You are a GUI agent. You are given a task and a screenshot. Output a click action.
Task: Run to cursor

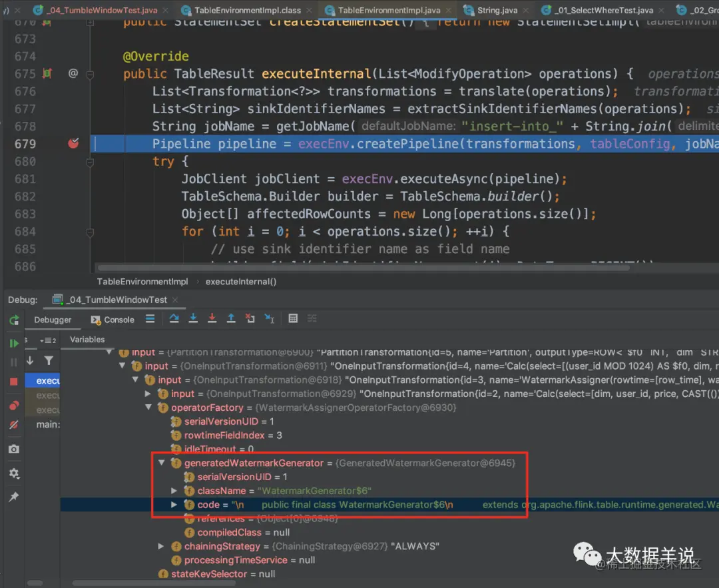point(270,318)
